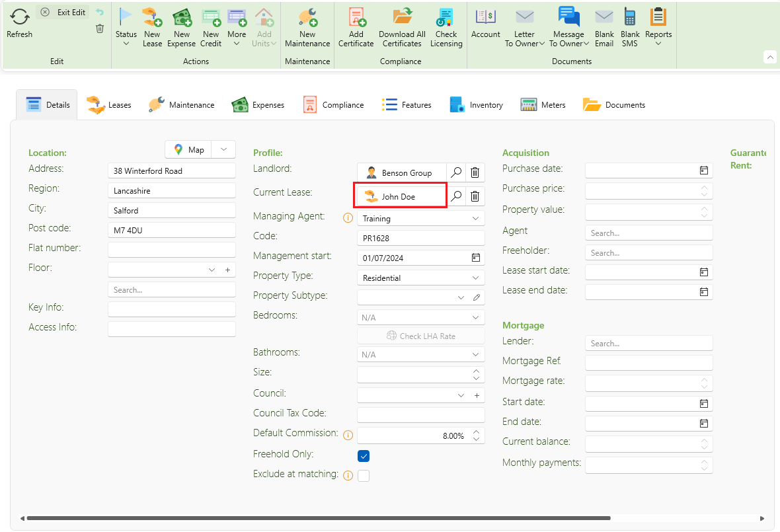Open Message To Owner menu
This screenshot has height=532, width=780.
[x=568, y=27]
